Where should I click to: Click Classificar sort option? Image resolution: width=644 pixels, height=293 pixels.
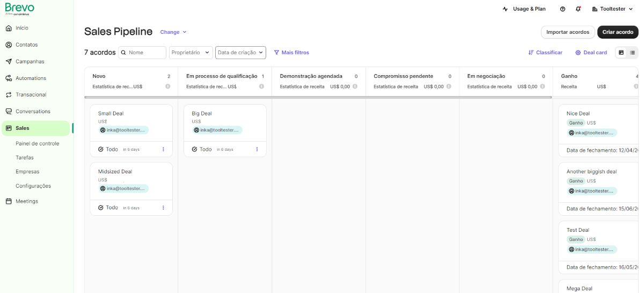coord(545,53)
